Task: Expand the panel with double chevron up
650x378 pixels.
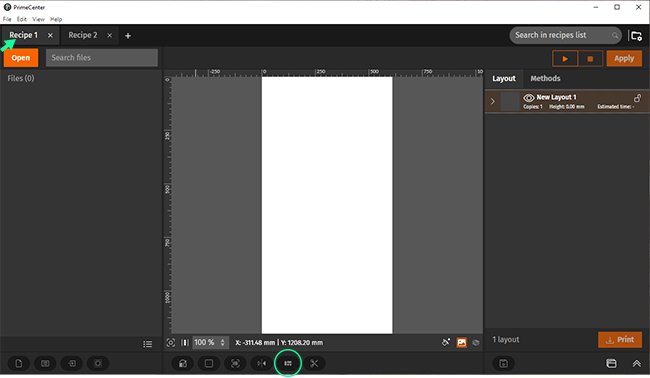Action: pyautogui.click(x=636, y=363)
